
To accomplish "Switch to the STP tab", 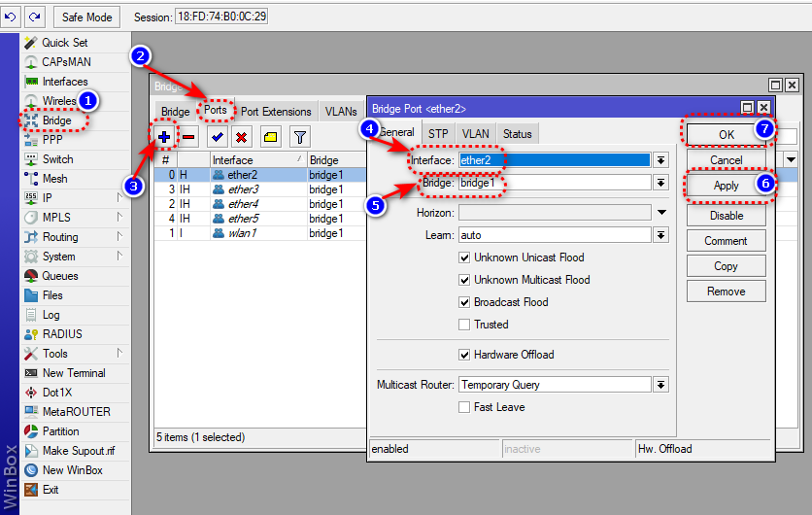I will pos(438,133).
